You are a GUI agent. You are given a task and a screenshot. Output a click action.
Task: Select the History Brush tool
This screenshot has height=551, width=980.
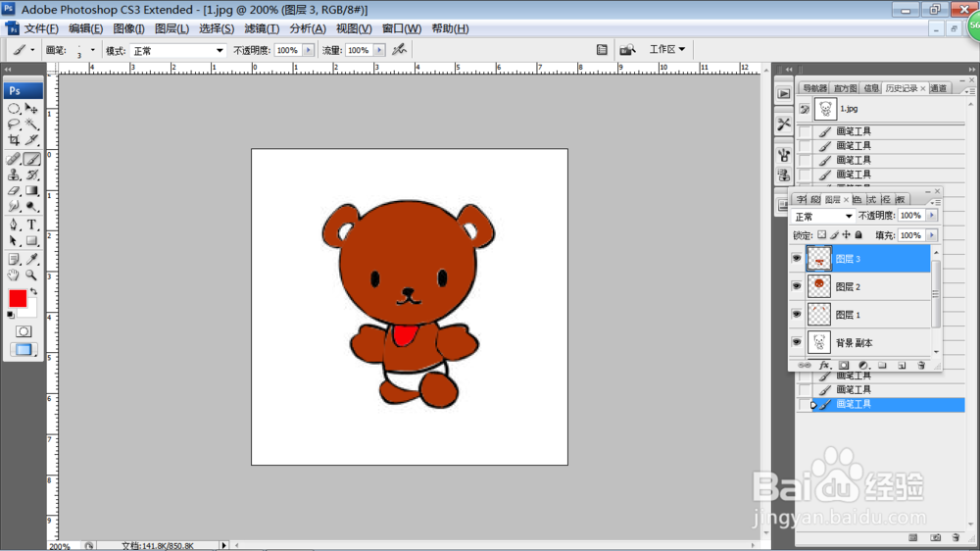click(x=31, y=175)
